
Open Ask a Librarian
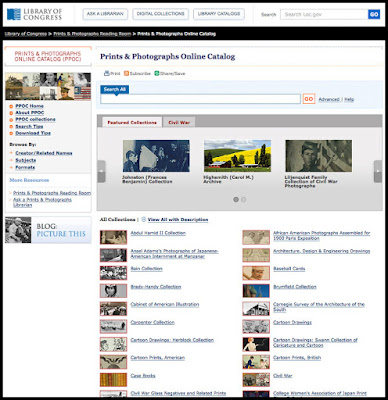[x=105, y=14]
